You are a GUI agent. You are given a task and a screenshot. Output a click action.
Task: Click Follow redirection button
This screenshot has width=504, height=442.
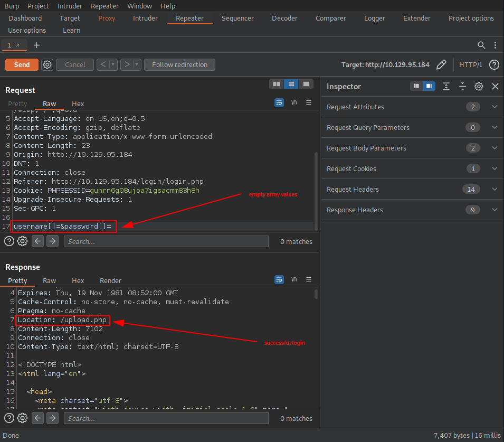point(179,64)
